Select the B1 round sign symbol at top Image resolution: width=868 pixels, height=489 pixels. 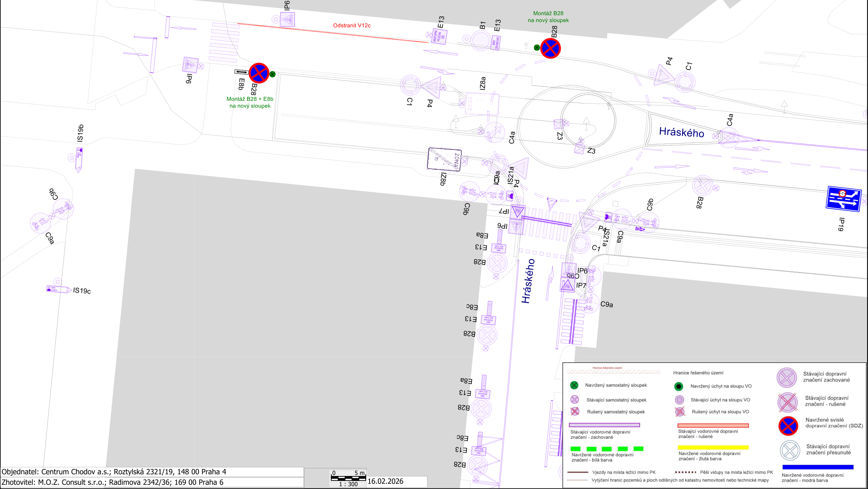point(481,41)
